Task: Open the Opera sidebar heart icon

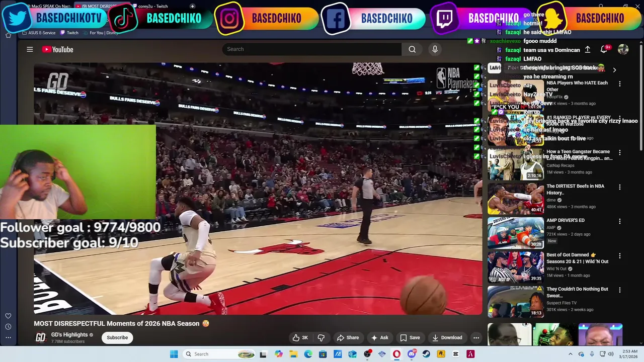Action: point(8,316)
